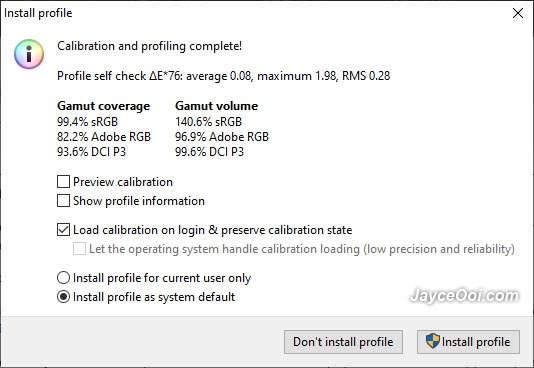Click the 140.6% sRGB volume value
Image resolution: width=534 pixels, height=368 pixels.
pos(208,122)
